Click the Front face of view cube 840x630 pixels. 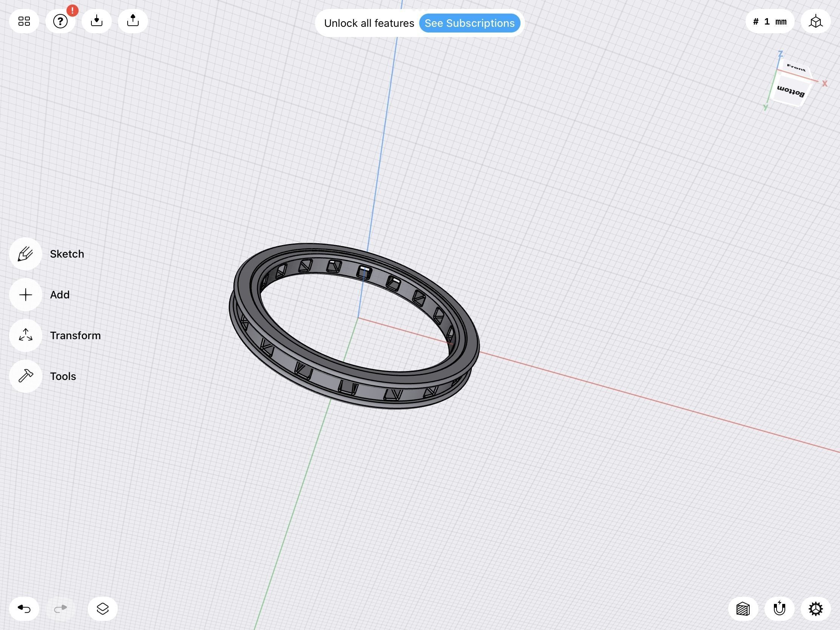coord(796,68)
